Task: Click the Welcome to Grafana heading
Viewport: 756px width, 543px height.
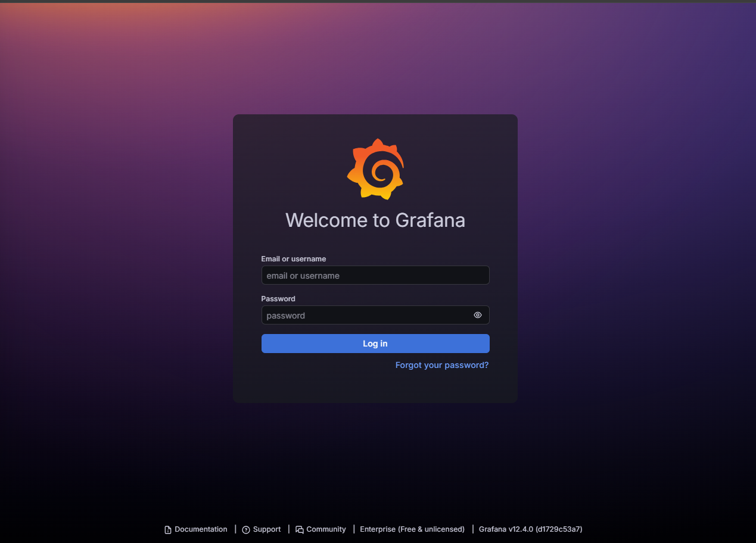Action: [x=375, y=220]
